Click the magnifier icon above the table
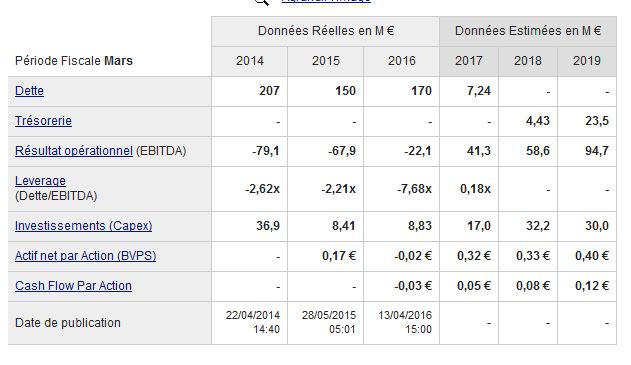 click(x=262, y=2)
